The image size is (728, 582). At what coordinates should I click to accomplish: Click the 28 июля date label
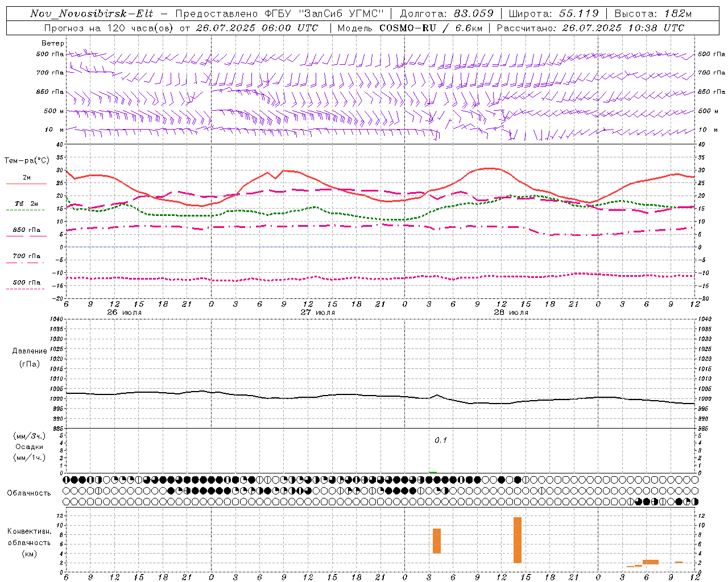[511, 312]
